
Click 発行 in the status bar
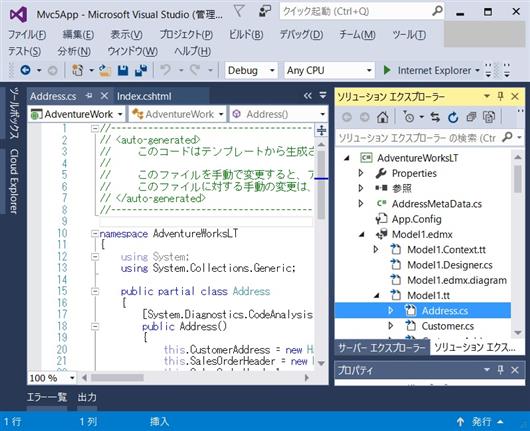[x=481, y=422]
